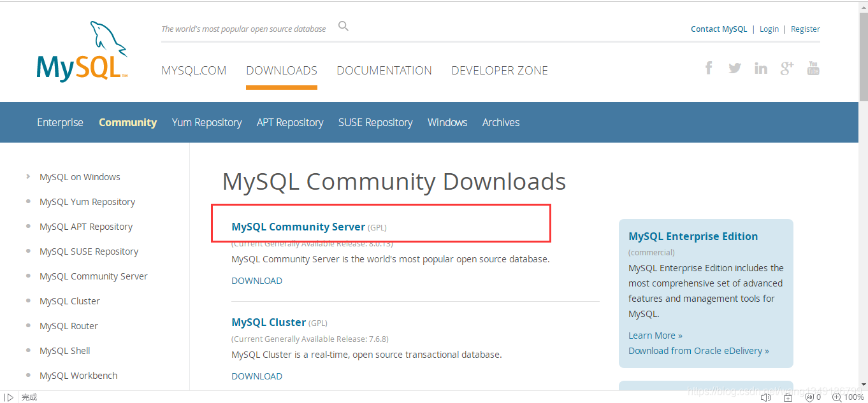Open MySQL Router sidebar link
Screen dimensions: 868x403
coord(69,326)
